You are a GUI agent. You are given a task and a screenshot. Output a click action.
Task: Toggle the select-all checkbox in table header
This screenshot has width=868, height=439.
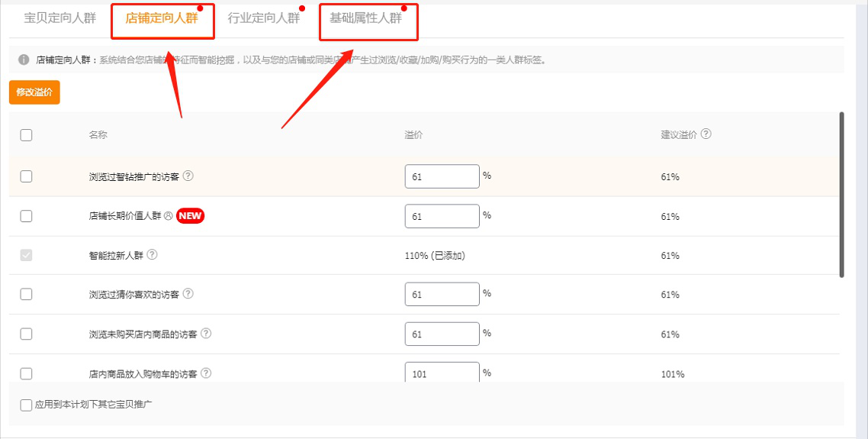(27, 135)
